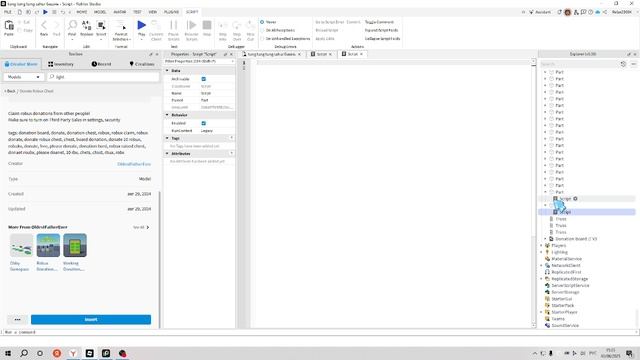Switch to Inventory tab in Toolbox

pyautogui.click(x=61, y=64)
